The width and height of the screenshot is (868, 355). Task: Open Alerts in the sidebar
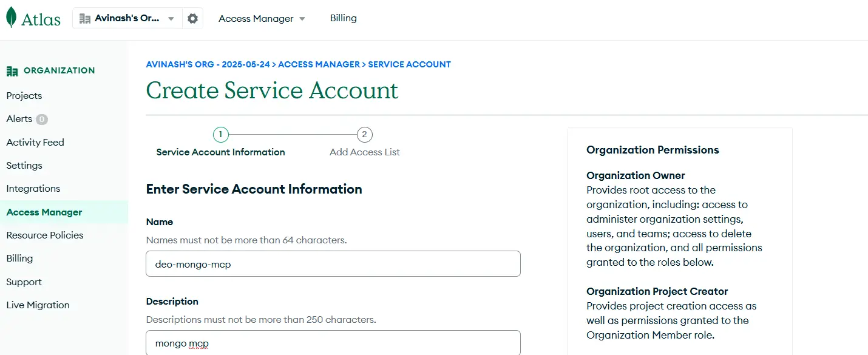click(x=19, y=119)
